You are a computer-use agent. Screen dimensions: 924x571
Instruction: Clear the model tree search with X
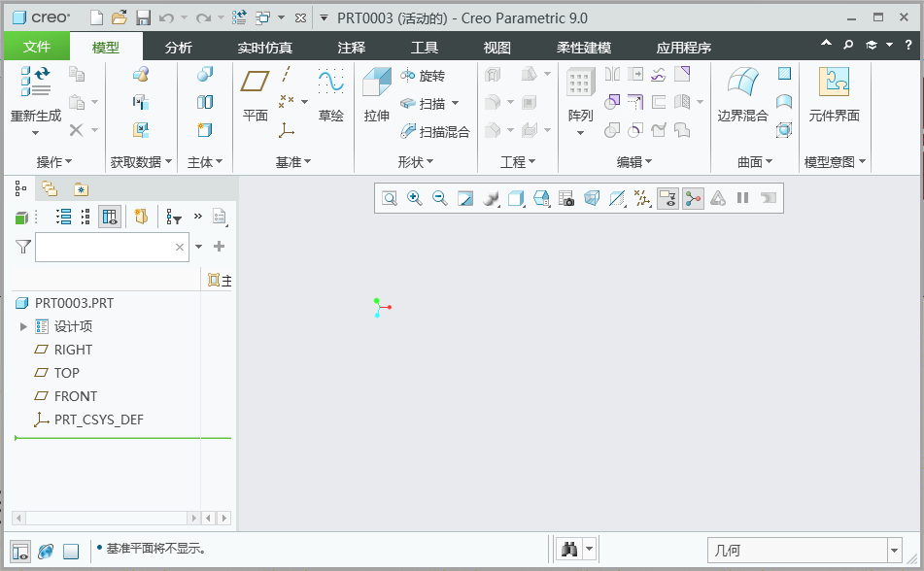click(x=180, y=247)
